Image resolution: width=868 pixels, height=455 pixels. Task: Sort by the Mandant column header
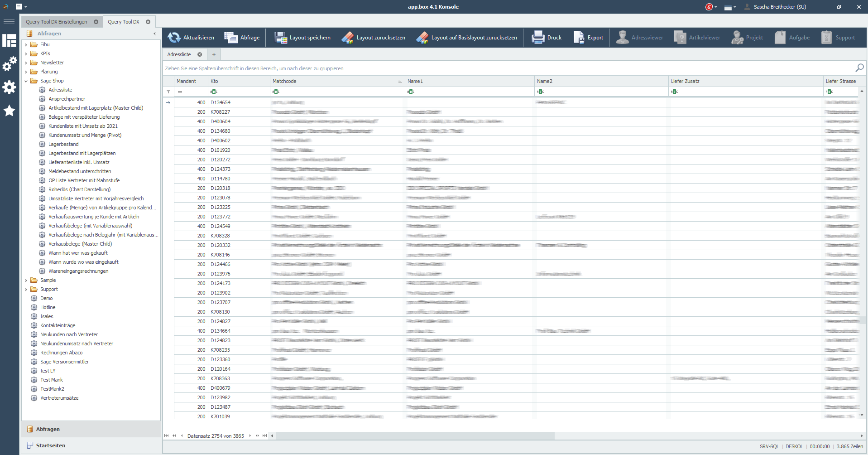[191, 81]
